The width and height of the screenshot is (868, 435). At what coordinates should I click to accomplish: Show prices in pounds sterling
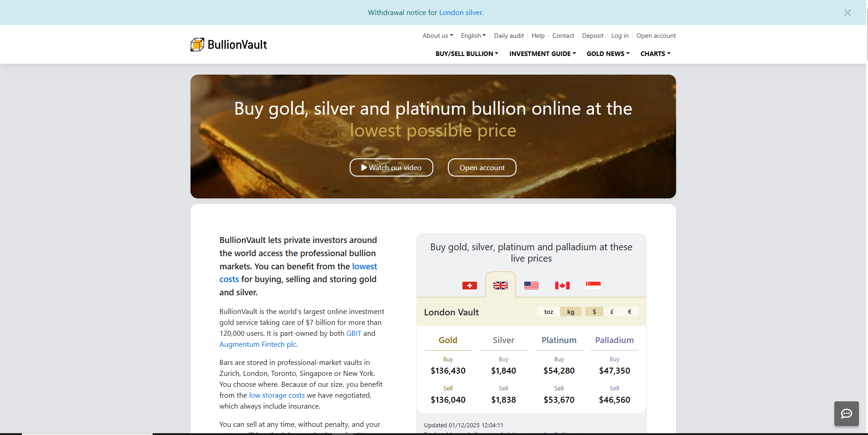(x=612, y=312)
